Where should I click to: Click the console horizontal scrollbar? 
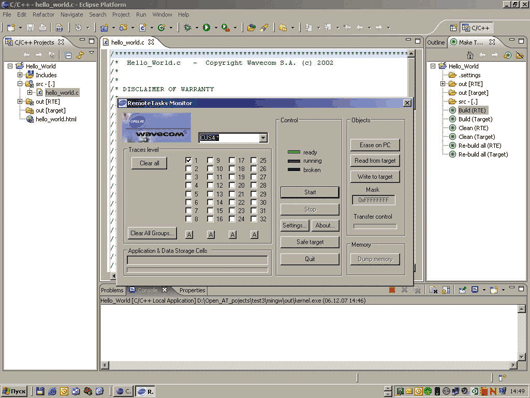[309, 365]
